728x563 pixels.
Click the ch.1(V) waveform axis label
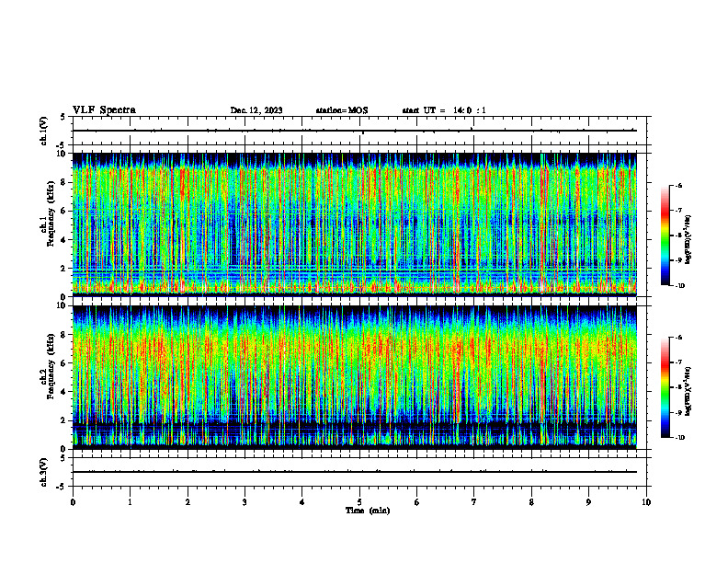coord(44,131)
